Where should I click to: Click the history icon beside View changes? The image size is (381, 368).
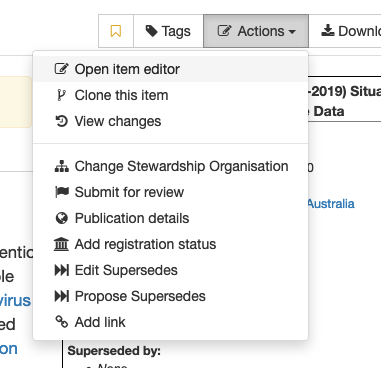[x=62, y=121]
